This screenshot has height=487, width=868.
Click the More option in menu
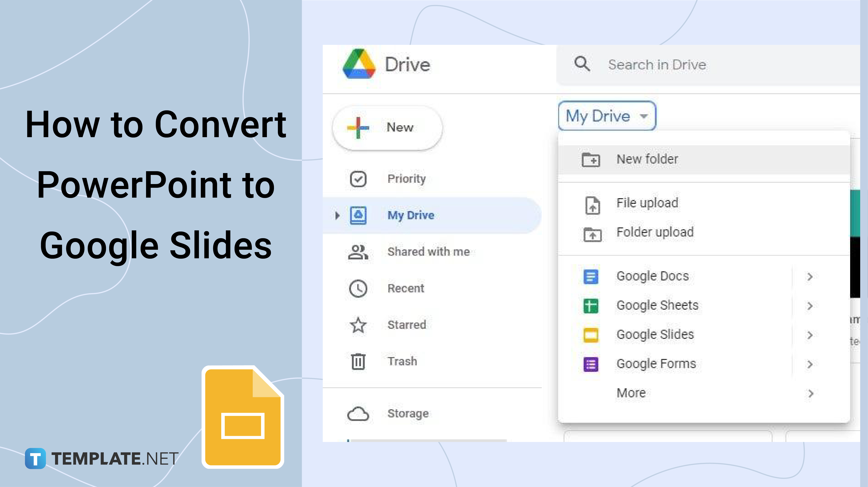pos(630,392)
